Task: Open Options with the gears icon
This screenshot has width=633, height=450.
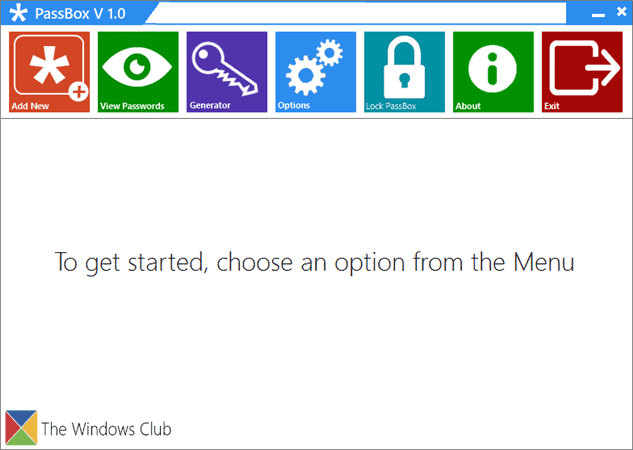Action: [x=314, y=67]
